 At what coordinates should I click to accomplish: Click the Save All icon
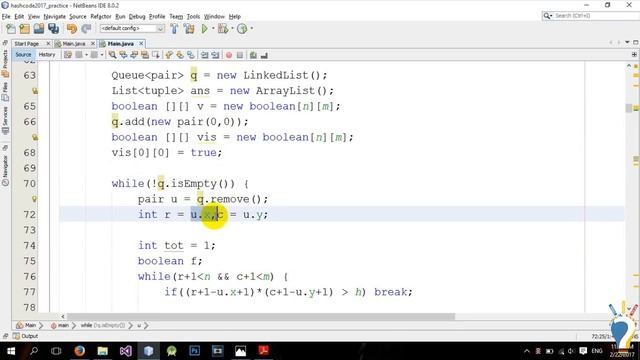(x=53, y=29)
